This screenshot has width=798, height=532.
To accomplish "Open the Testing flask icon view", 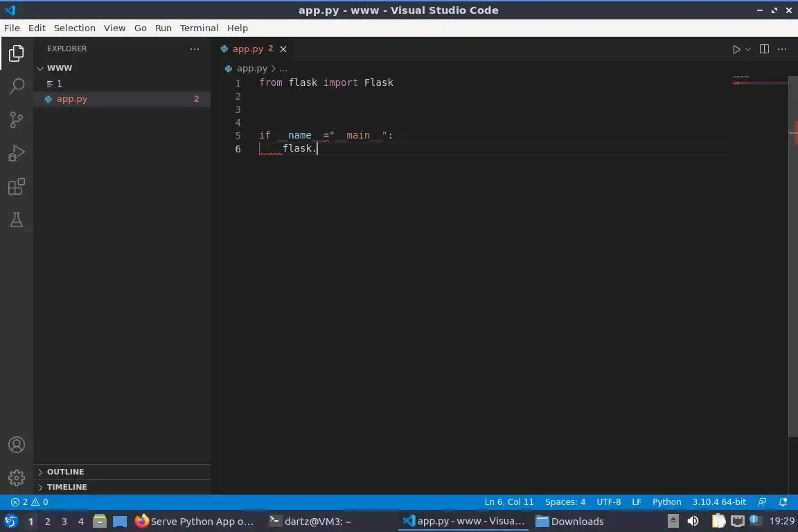I will pos(17,220).
